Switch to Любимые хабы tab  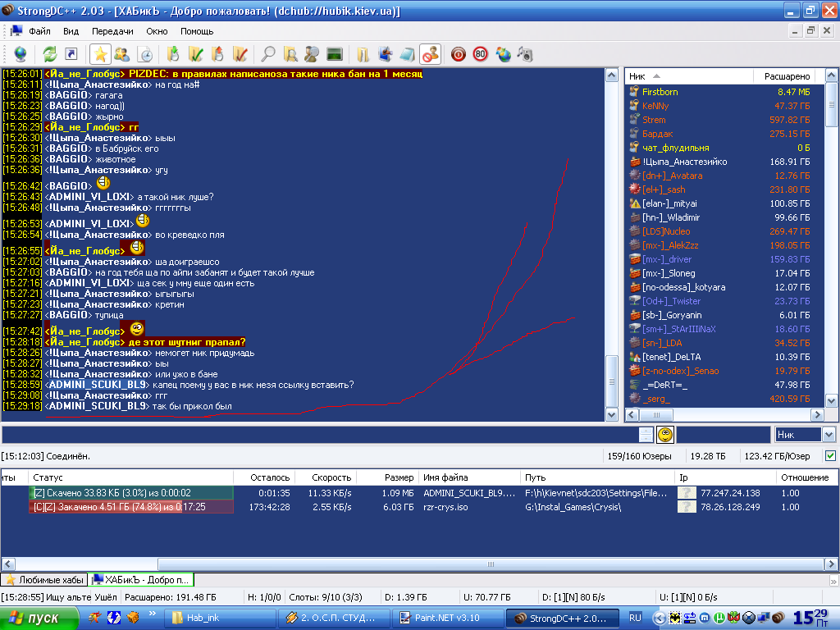click(x=44, y=580)
